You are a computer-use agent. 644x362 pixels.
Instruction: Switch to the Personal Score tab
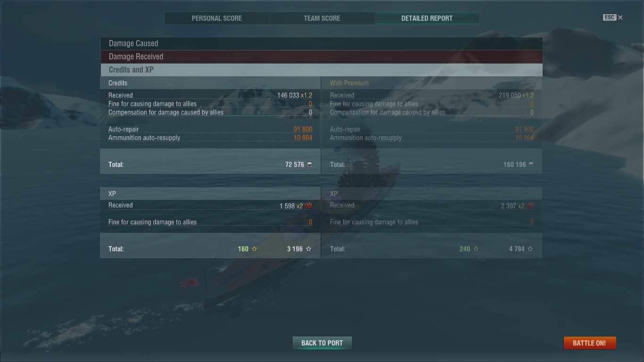click(x=217, y=18)
